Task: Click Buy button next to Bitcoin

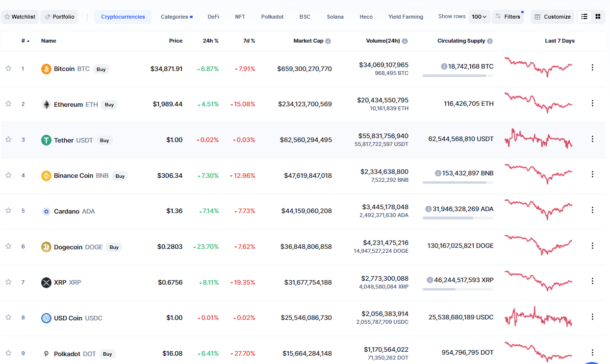Action: pos(101,69)
